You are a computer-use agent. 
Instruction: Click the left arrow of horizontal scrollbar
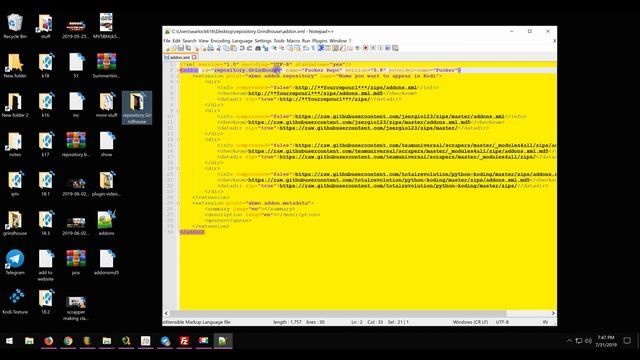pos(166,313)
